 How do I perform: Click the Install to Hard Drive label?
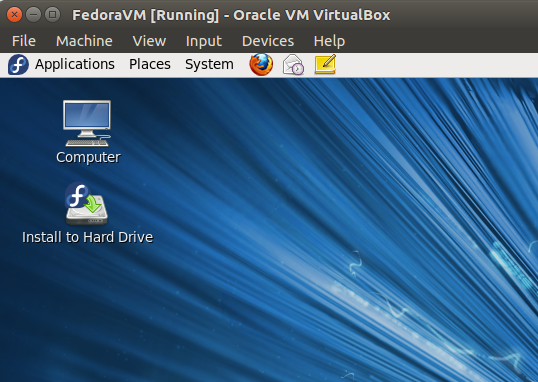87,237
